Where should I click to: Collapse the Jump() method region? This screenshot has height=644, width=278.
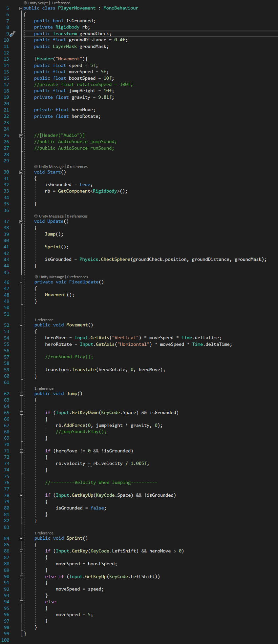pos(21,394)
